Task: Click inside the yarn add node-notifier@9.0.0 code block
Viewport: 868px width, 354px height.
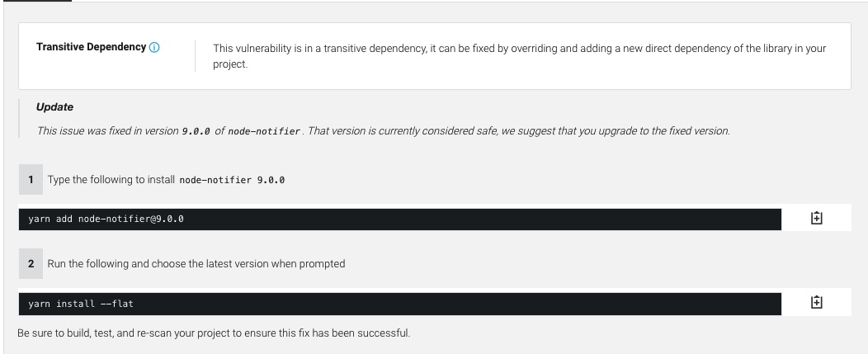Action: 399,219
